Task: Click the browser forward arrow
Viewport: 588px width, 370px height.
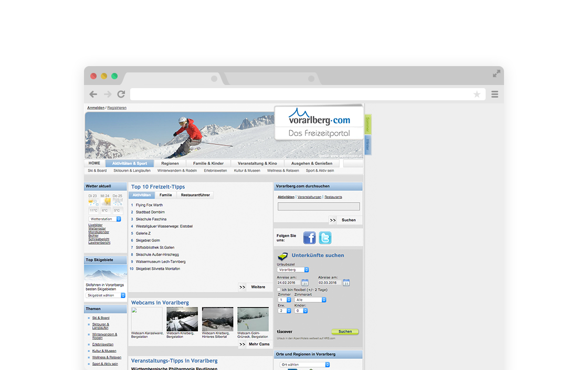Action: tap(108, 94)
